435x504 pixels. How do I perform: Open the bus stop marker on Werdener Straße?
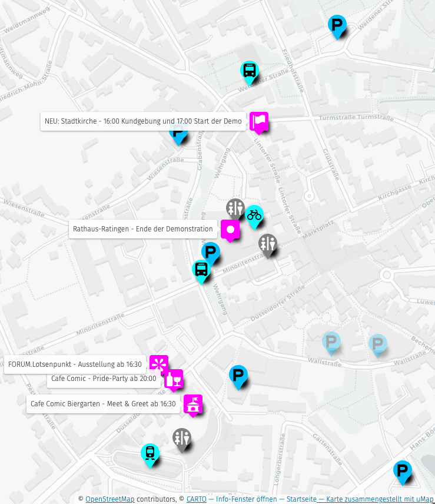point(250,71)
